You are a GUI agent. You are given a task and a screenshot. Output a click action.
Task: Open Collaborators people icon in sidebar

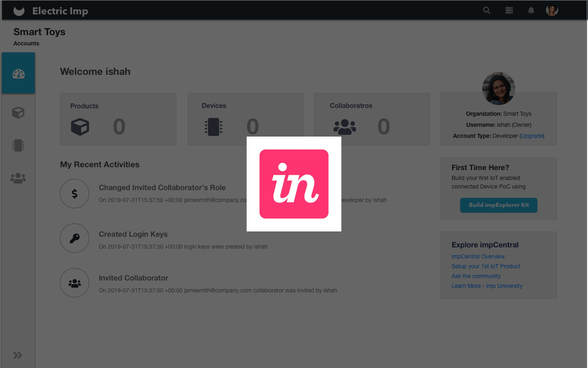tap(18, 178)
